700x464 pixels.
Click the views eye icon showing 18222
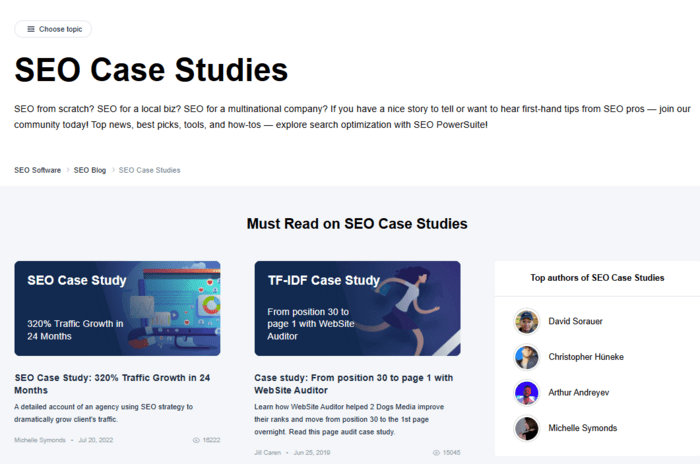(196, 440)
